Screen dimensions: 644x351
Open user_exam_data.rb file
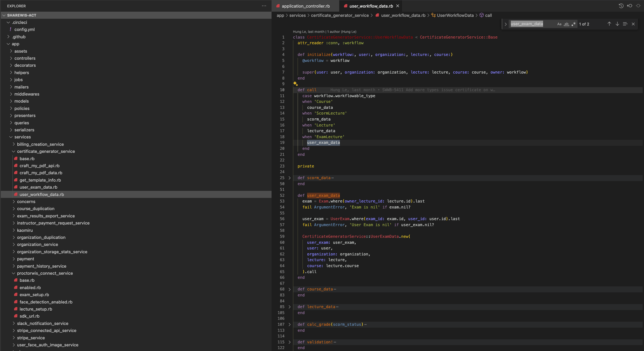136,187
